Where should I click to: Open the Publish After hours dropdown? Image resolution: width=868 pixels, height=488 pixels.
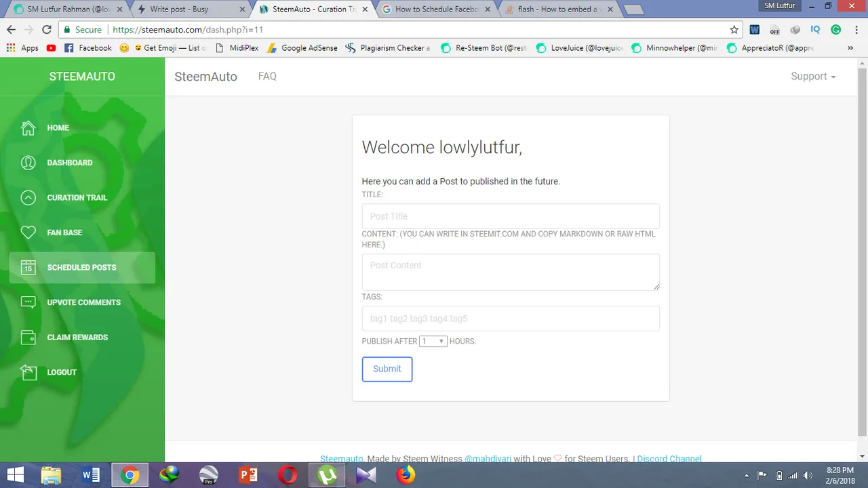tap(433, 342)
